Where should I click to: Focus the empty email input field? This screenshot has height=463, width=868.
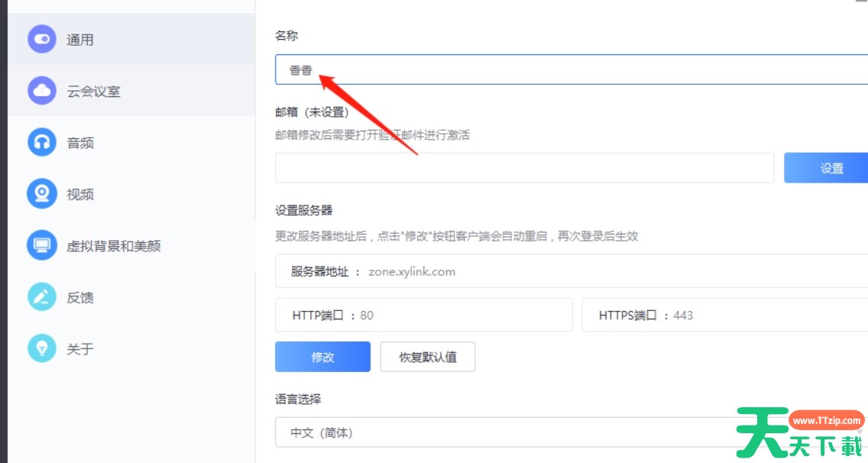(x=524, y=168)
